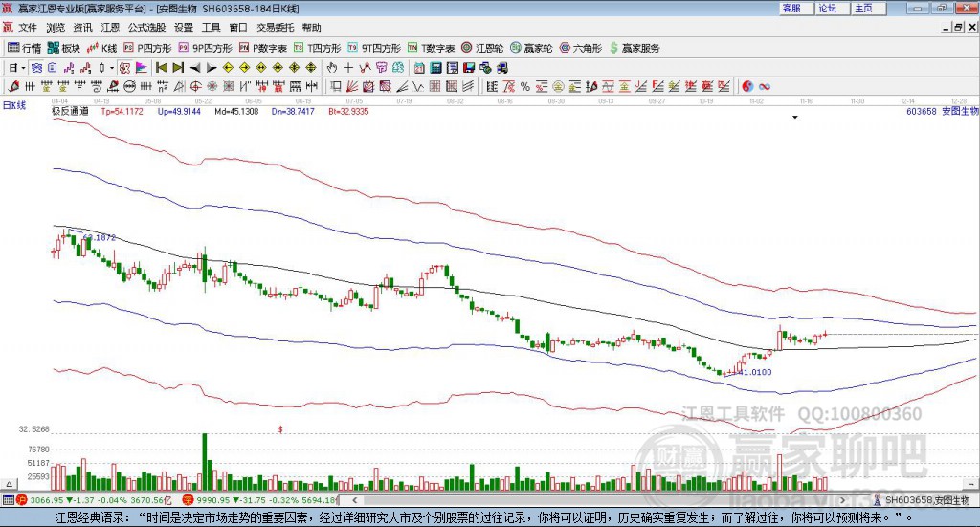
Task: Open the 六角形 hexagon tool
Action: point(581,48)
